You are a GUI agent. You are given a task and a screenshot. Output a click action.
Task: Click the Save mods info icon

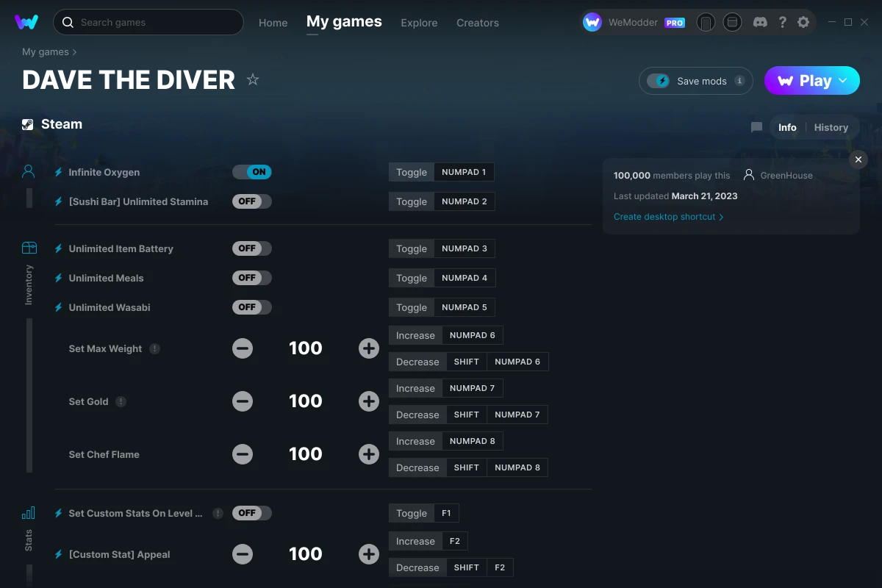pyautogui.click(x=739, y=81)
